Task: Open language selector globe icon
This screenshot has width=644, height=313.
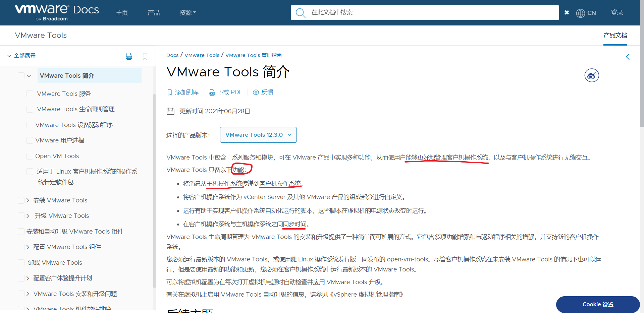Action: pyautogui.click(x=580, y=13)
